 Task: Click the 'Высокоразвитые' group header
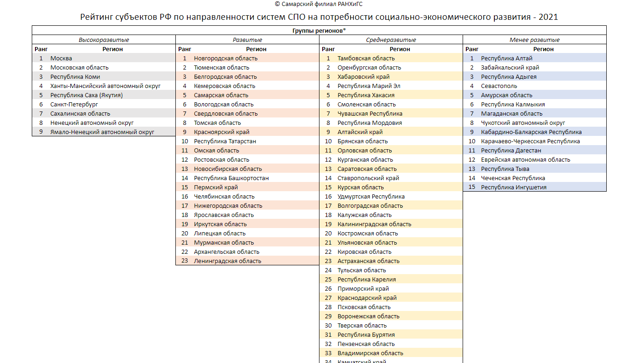(104, 40)
